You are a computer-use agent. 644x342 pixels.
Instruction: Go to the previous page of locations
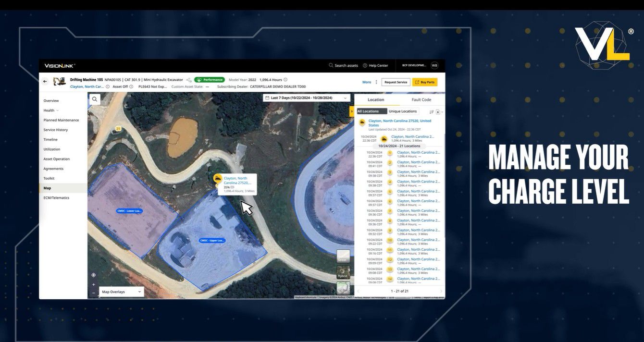(358, 291)
